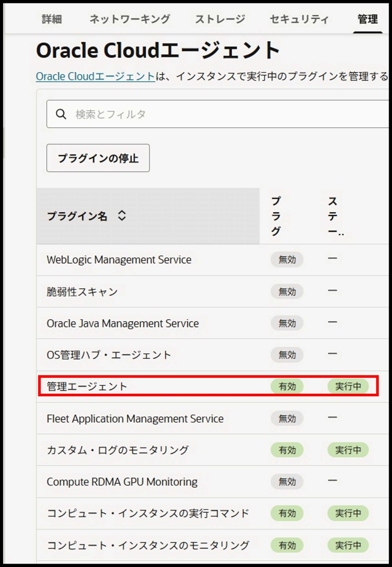Click 有効 badge for コンピュート・インスタンスの実行コマンド
The image size is (392, 567).
287,513
